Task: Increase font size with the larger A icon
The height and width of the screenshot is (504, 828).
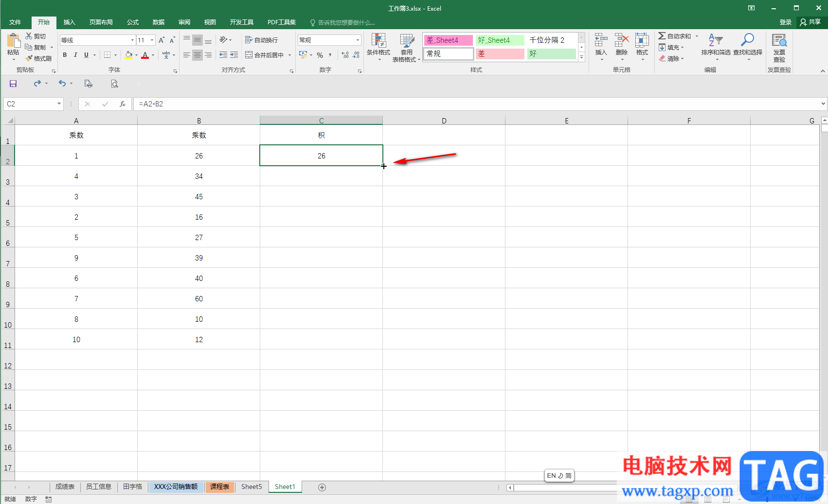Action: [162, 40]
